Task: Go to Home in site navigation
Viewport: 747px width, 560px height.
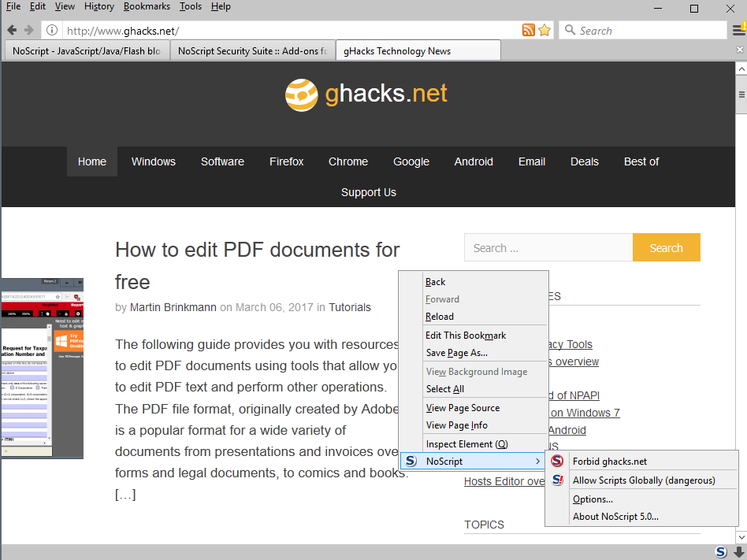Action: point(92,161)
